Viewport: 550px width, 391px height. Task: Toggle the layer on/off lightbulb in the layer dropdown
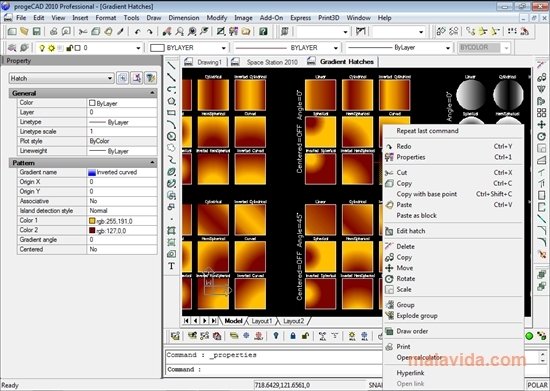[x=42, y=48]
